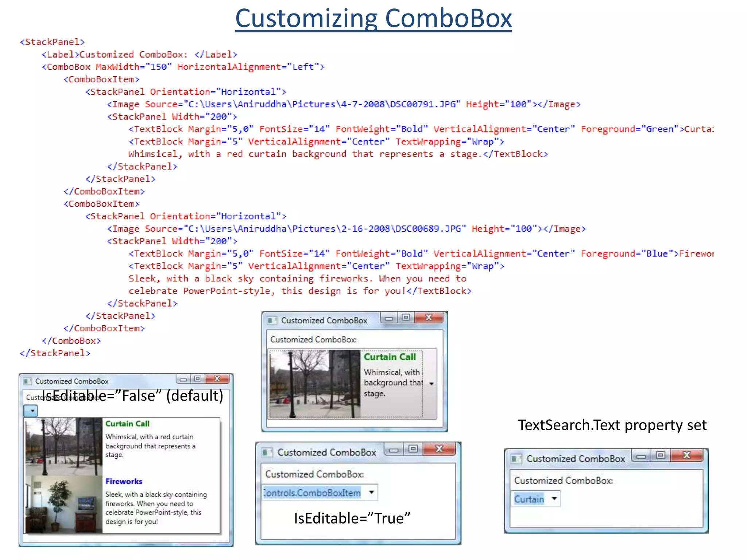Minimize the bottom-left dropdown window
The height and width of the screenshot is (560, 747).
coord(183,379)
